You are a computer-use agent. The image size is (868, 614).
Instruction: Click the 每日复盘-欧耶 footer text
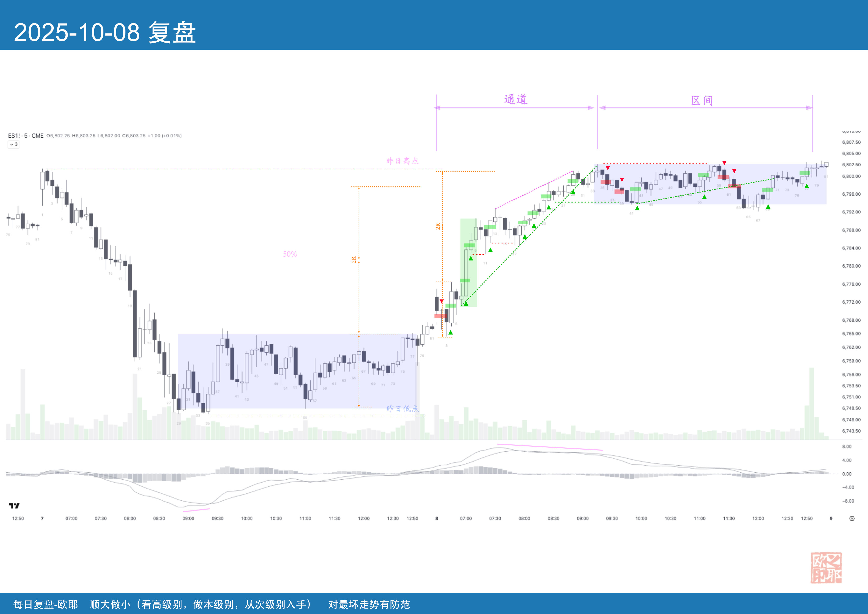point(45,604)
